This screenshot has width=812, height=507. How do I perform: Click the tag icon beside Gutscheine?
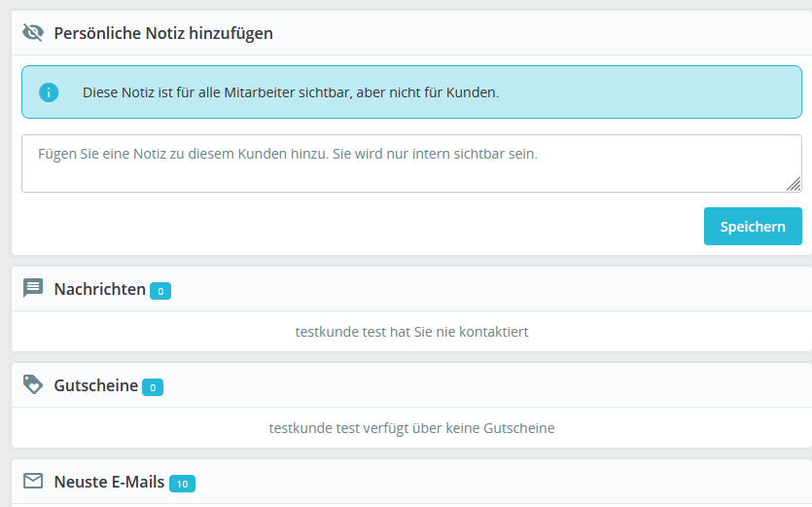[x=33, y=384]
